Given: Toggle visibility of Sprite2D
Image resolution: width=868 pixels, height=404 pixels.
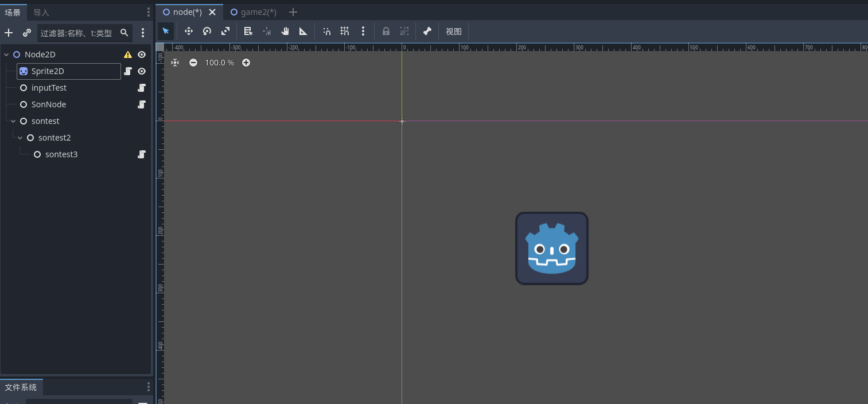Looking at the screenshot, I should click(x=142, y=71).
